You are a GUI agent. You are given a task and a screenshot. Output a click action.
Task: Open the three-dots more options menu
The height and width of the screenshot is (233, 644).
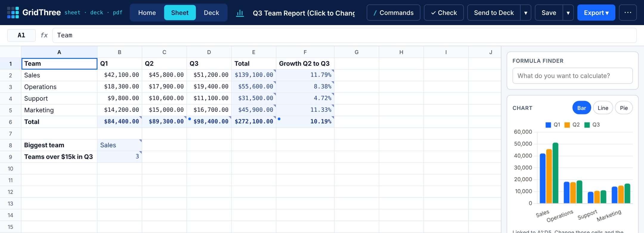pyautogui.click(x=628, y=13)
